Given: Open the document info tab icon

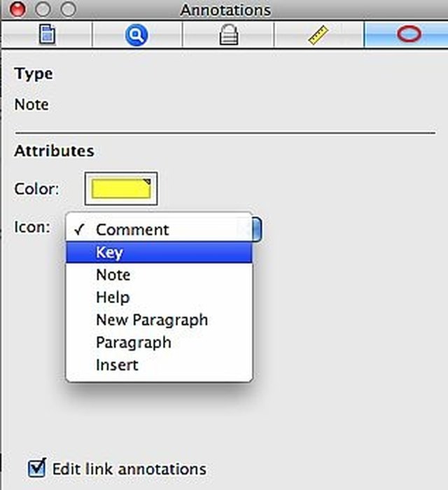Looking at the screenshot, I should tap(47, 34).
